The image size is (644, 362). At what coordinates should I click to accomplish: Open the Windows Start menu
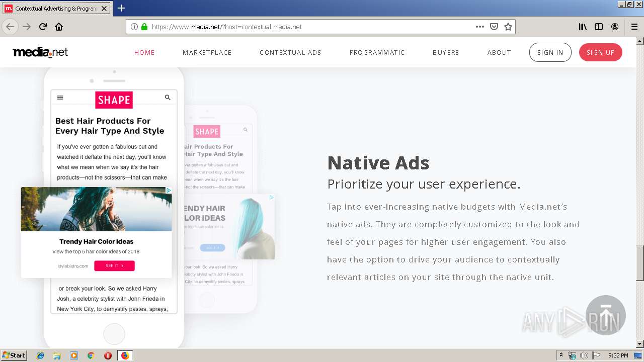[14, 355]
